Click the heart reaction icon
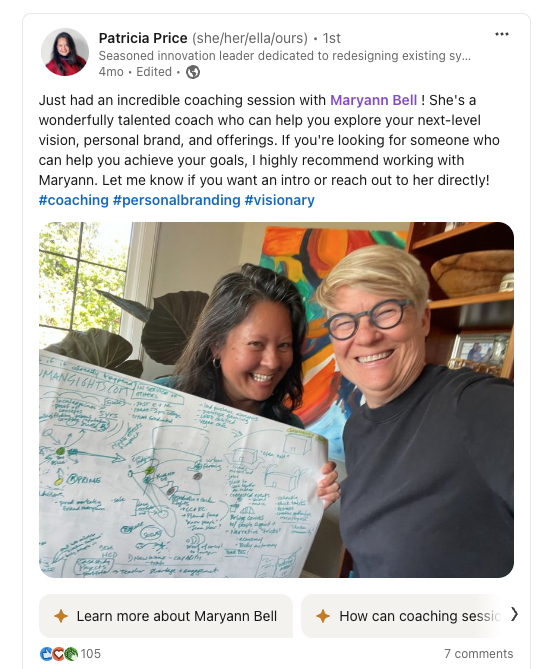The image size is (553, 669). coord(58,654)
